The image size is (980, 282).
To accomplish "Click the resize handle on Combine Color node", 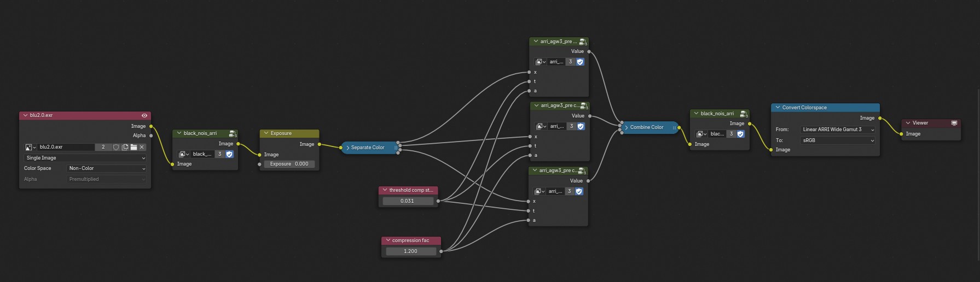I will (674, 127).
